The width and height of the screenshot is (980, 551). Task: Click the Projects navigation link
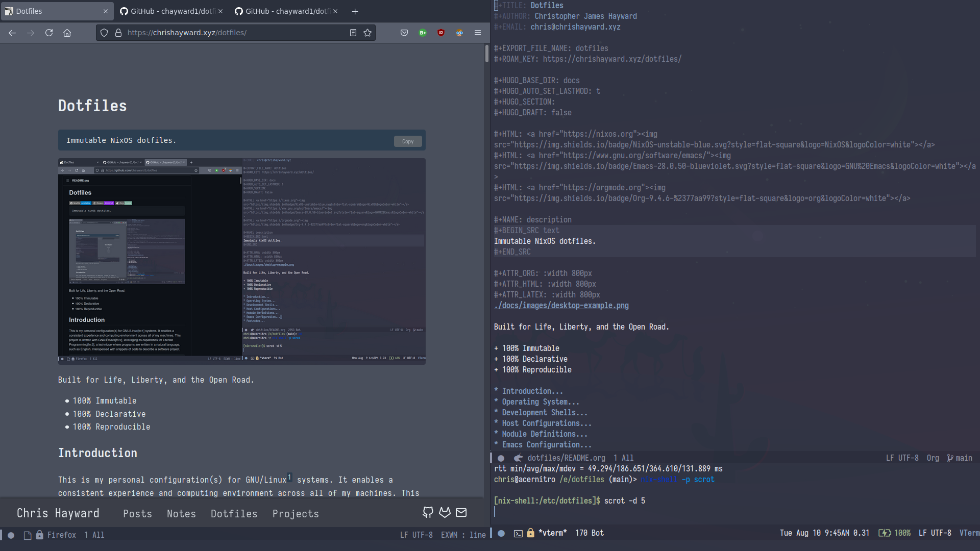(x=295, y=513)
